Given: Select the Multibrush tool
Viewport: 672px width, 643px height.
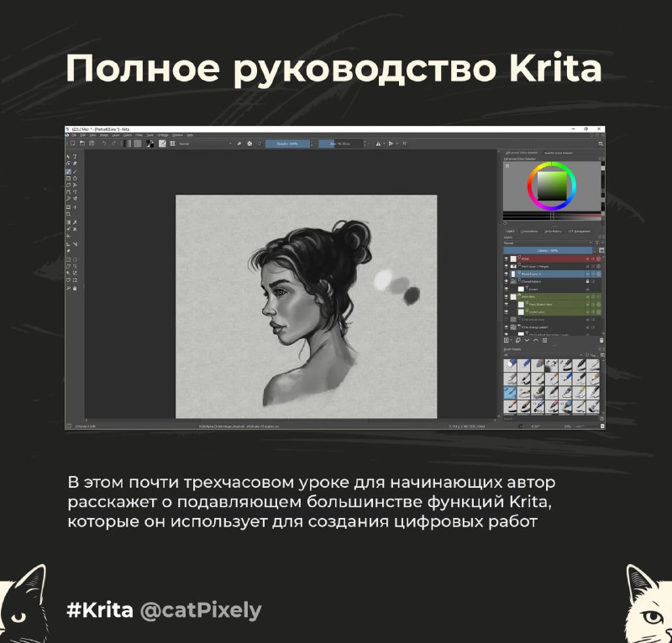Looking at the screenshot, I should pos(75,199).
